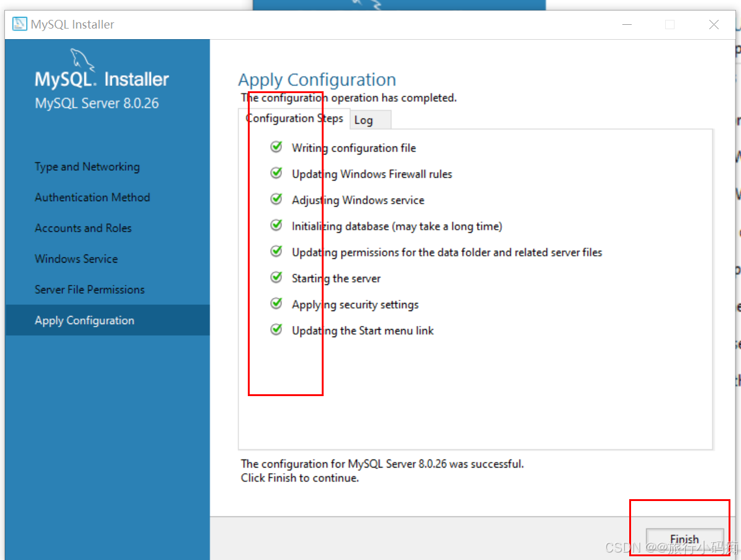This screenshot has height=560, width=741.
Task: Click 'The configuration operation has completed.' text
Action: click(349, 97)
